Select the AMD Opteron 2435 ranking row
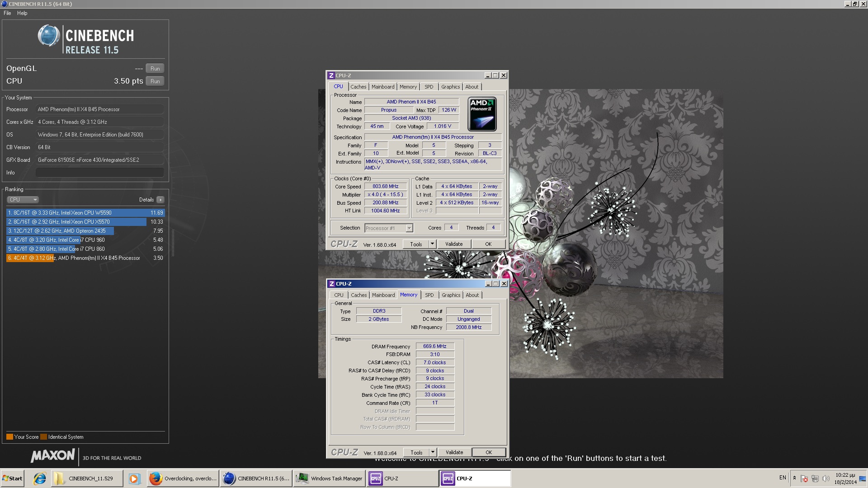Viewport: 868px width, 488px height. click(85, 231)
